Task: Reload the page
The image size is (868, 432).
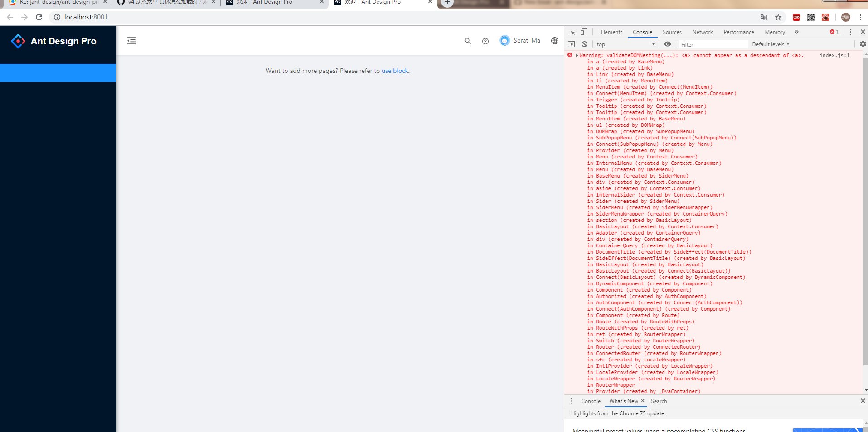Action: tap(39, 17)
